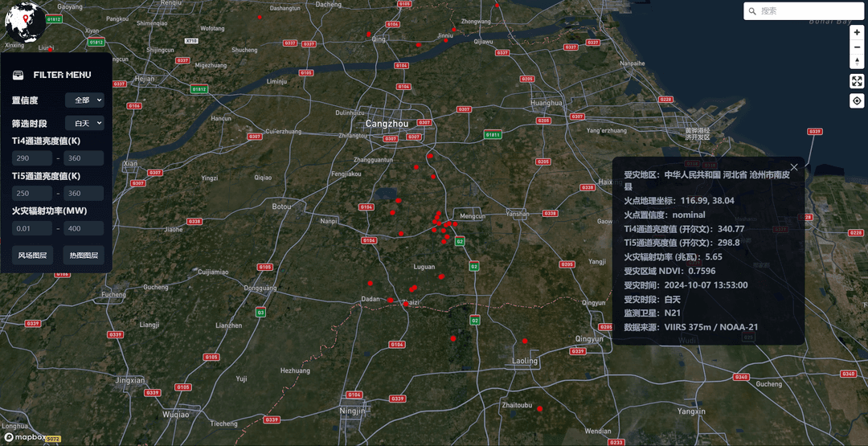
Task: Click the globe minimap thumbnail
Action: [x=26, y=23]
